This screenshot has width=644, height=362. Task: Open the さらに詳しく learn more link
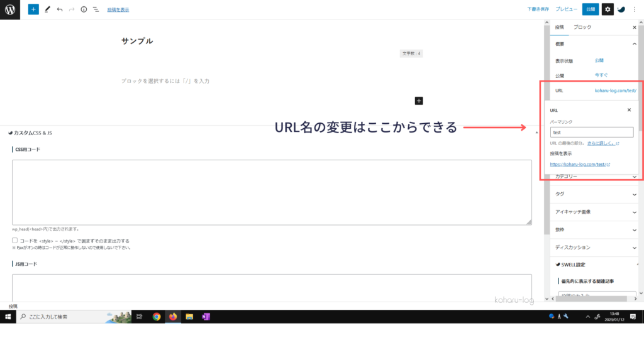(603, 143)
